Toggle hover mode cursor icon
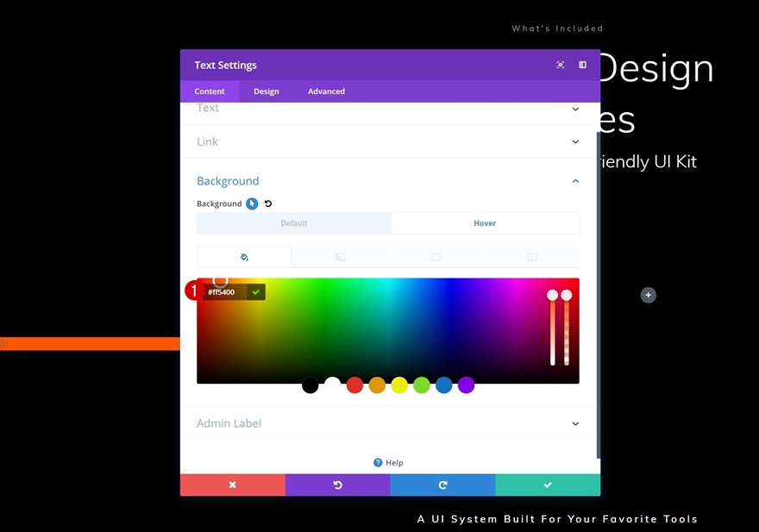This screenshot has height=532, width=759. coord(252,203)
